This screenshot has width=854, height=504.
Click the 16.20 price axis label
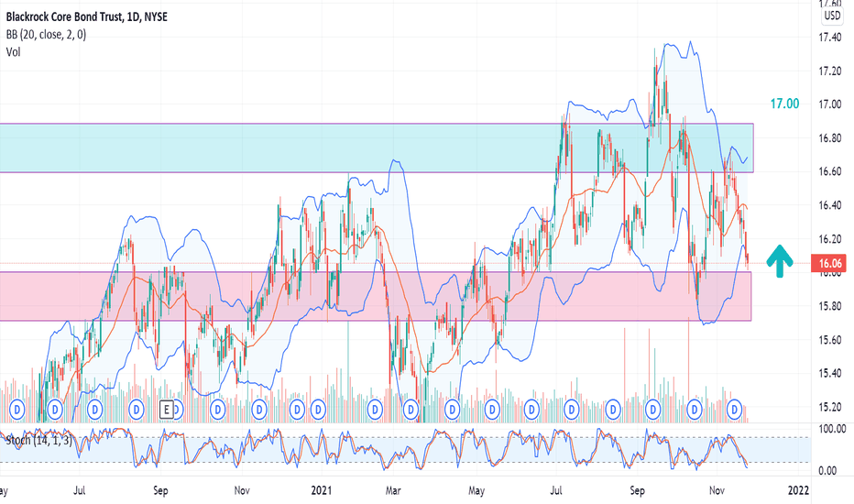(x=830, y=239)
